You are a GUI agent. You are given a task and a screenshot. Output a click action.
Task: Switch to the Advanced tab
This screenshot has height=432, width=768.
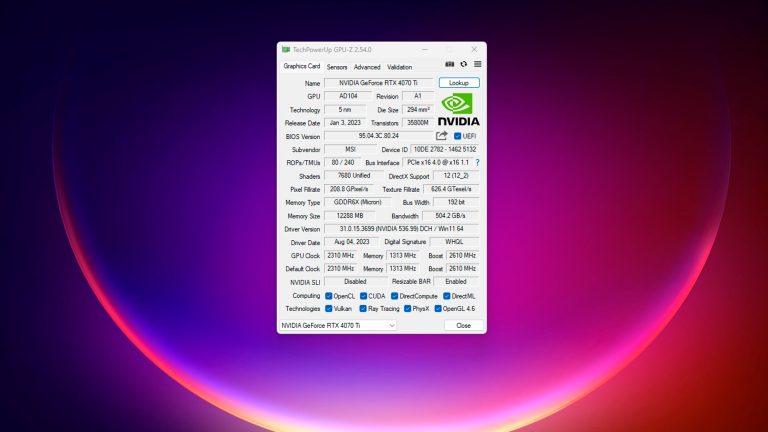click(367, 67)
